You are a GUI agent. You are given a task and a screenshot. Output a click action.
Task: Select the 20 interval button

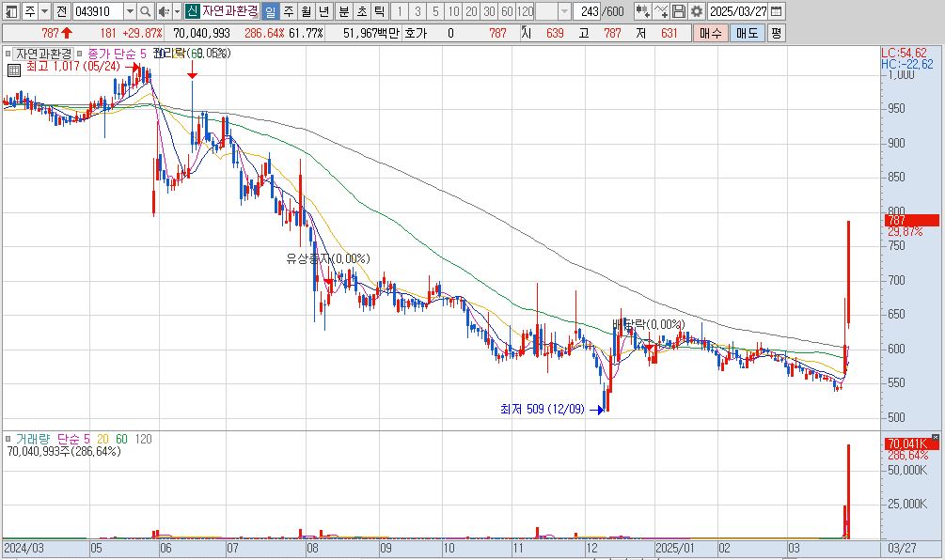[x=471, y=11]
